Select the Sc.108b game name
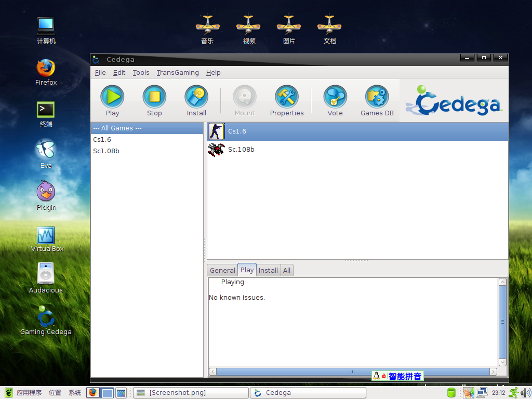 click(x=241, y=149)
